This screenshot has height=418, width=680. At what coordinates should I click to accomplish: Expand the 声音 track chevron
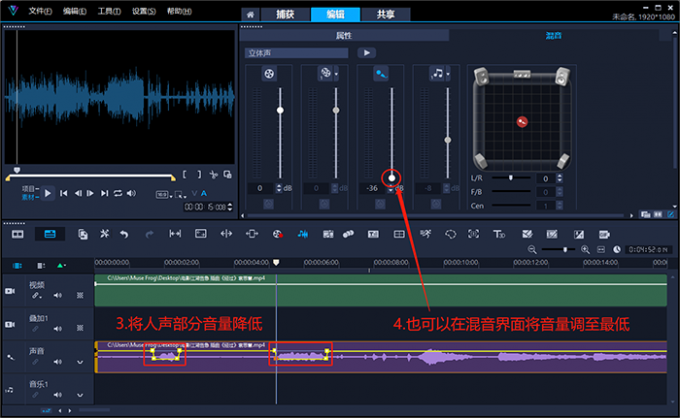click(x=80, y=362)
